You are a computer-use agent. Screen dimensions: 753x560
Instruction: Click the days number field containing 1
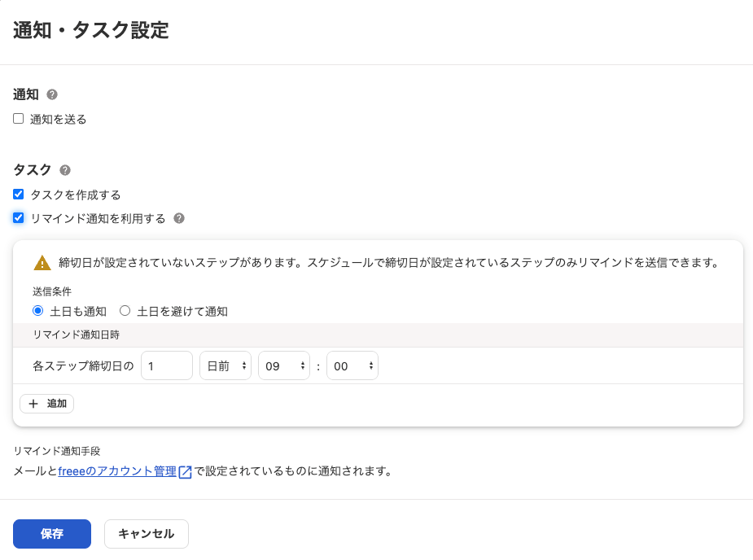167,366
